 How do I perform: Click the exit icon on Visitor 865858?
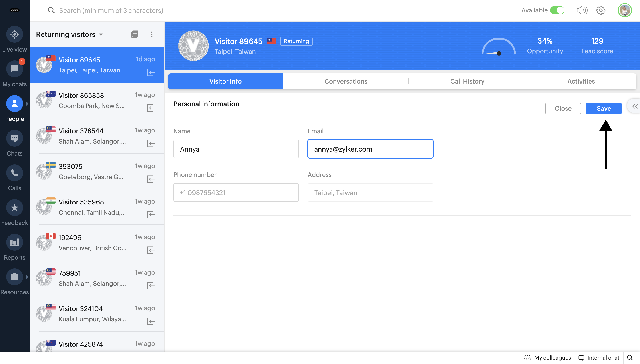(x=151, y=108)
